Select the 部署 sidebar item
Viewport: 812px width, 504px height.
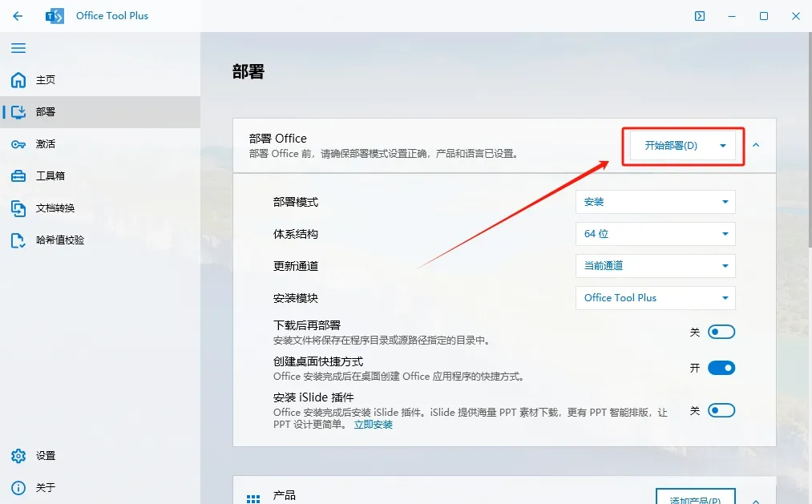(100, 111)
